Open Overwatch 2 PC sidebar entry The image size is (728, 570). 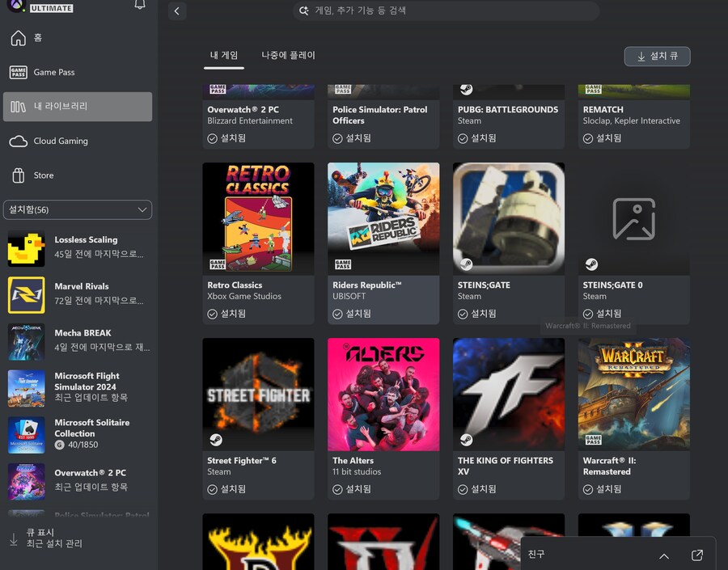pyautogui.click(x=77, y=481)
